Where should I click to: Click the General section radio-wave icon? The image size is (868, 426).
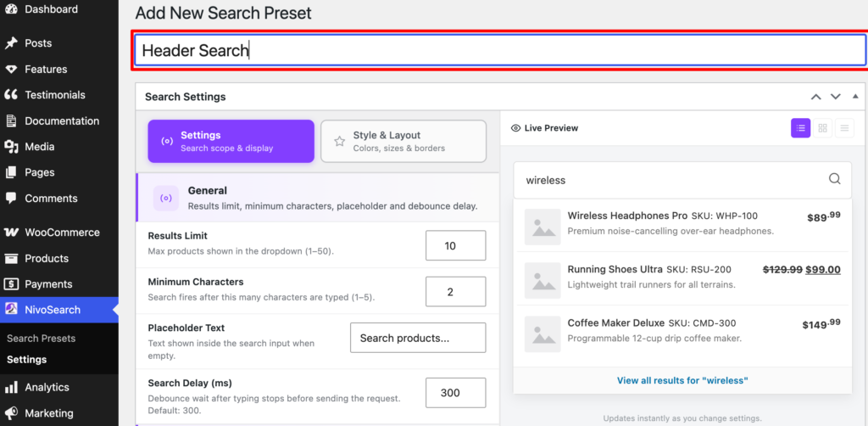(x=166, y=199)
